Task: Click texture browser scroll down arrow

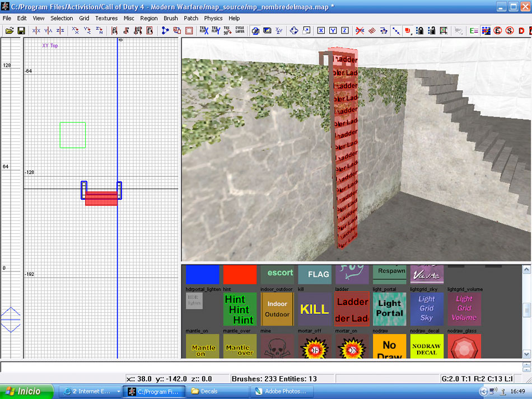Action: click(526, 354)
